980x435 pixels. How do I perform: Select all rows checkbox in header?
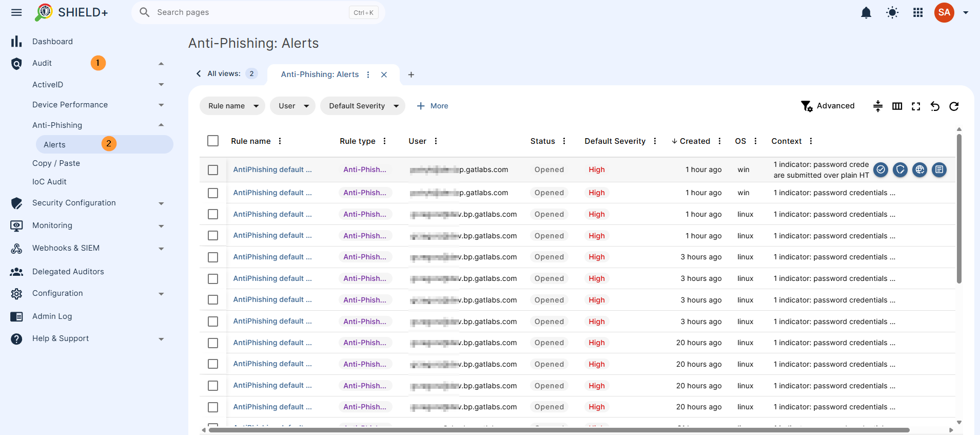pyautogui.click(x=213, y=141)
